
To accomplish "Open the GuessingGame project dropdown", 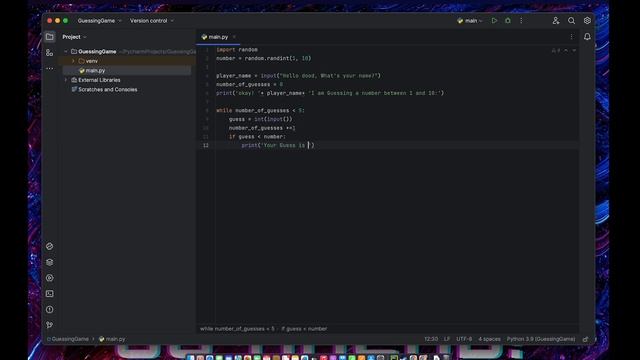I will pyautogui.click(x=100, y=20).
